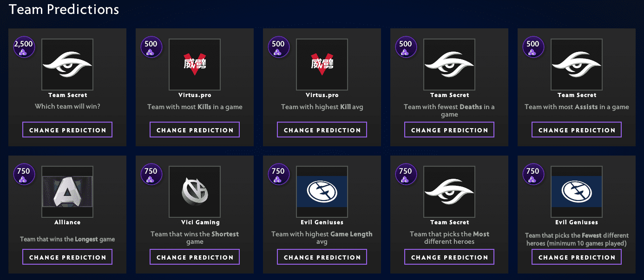Viewport: 644px width, 280px height.
Task: Change prediction for most Assists in a game
Action: pos(577,130)
